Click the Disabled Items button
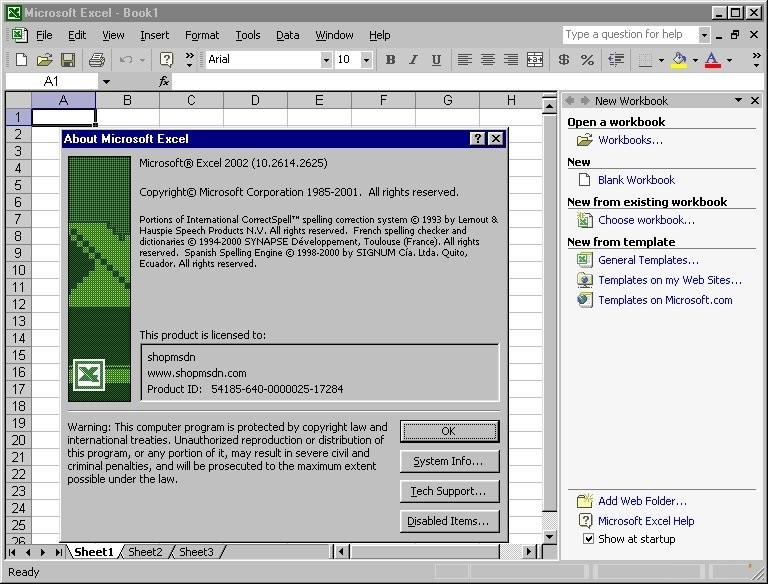Viewport: 768px width, 584px height. (450, 521)
